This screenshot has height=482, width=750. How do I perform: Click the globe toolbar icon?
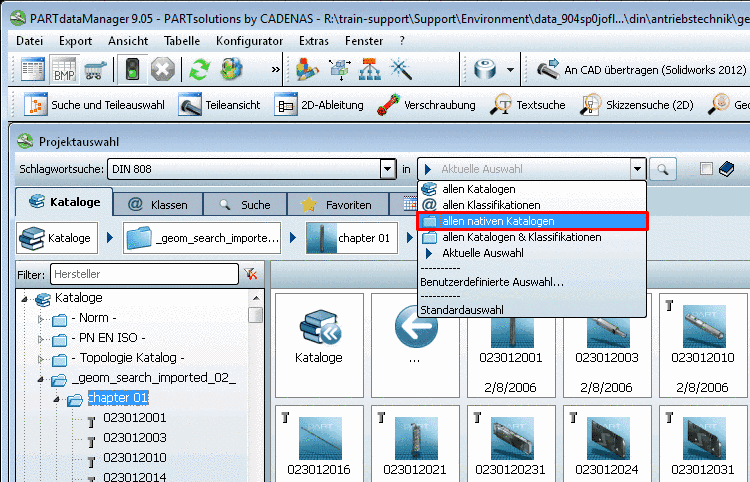(x=232, y=70)
